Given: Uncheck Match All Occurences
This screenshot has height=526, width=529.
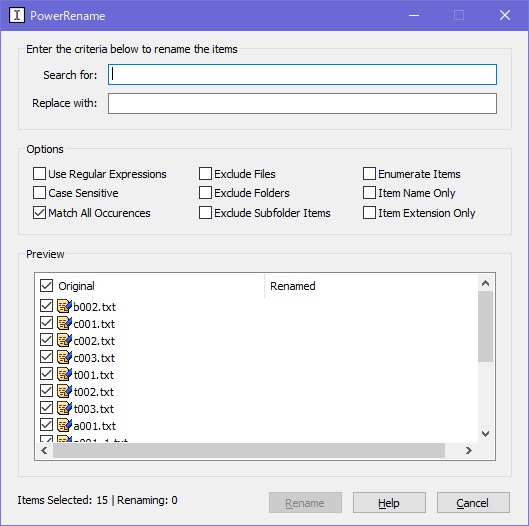Looking at the screenshot, I should point(39,213).
